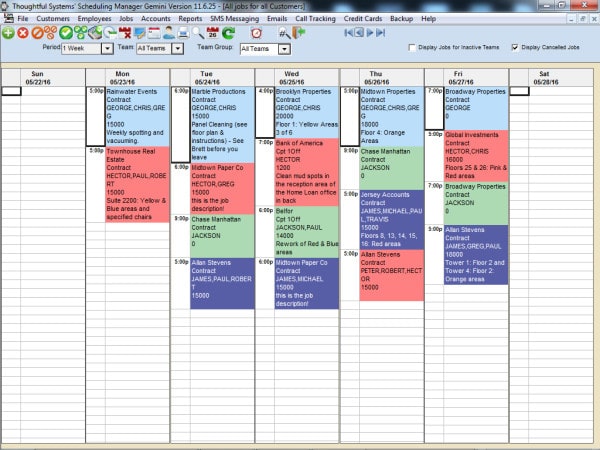Click the orange single cancel job icon
Image resolution: width=600 pixels, height=450 pixels.
tap(37, 33)
